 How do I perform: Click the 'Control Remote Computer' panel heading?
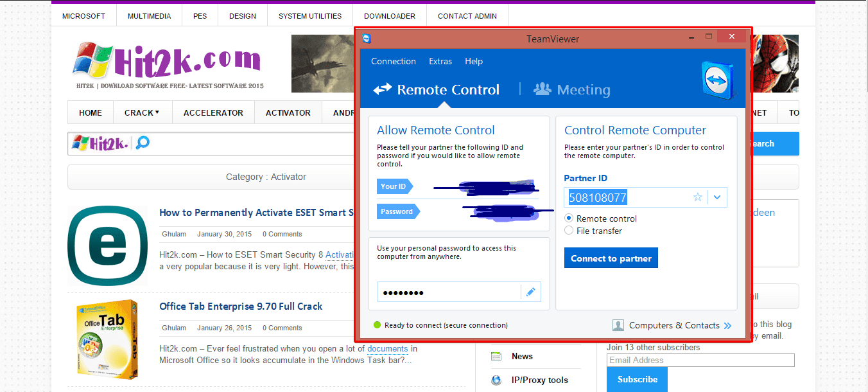point(635,130)
